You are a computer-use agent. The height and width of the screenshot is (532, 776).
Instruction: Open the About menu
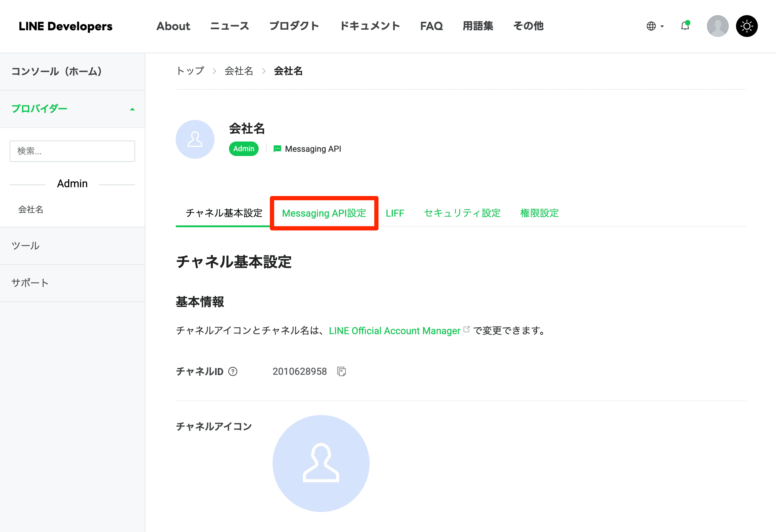[x=173, y=26]
